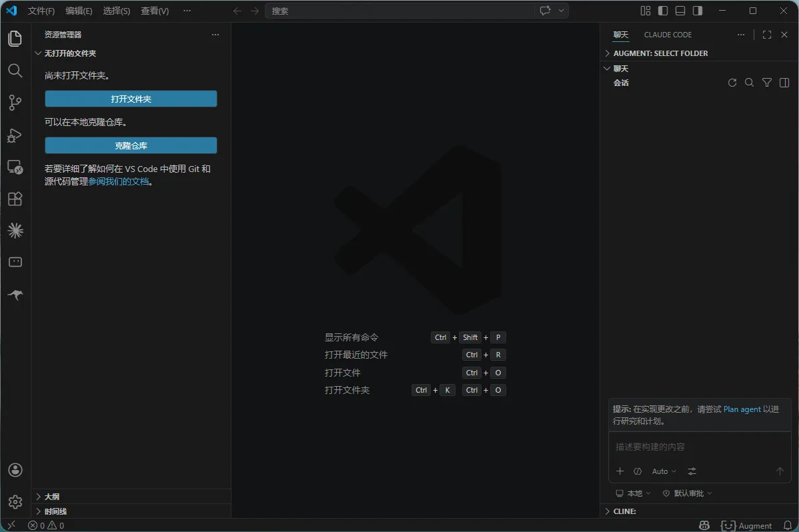
Task: Maximize the chat panel size
Action: point(767,35)
